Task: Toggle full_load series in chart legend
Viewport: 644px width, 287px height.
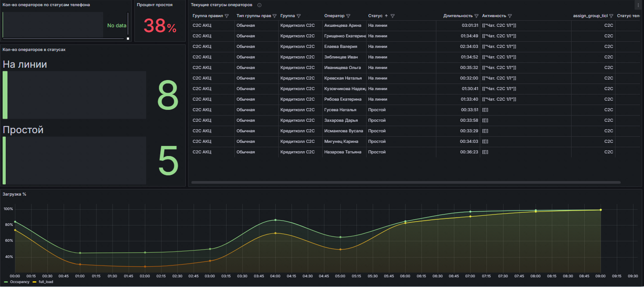Action: pyautogui.click(x=46, y=282)
